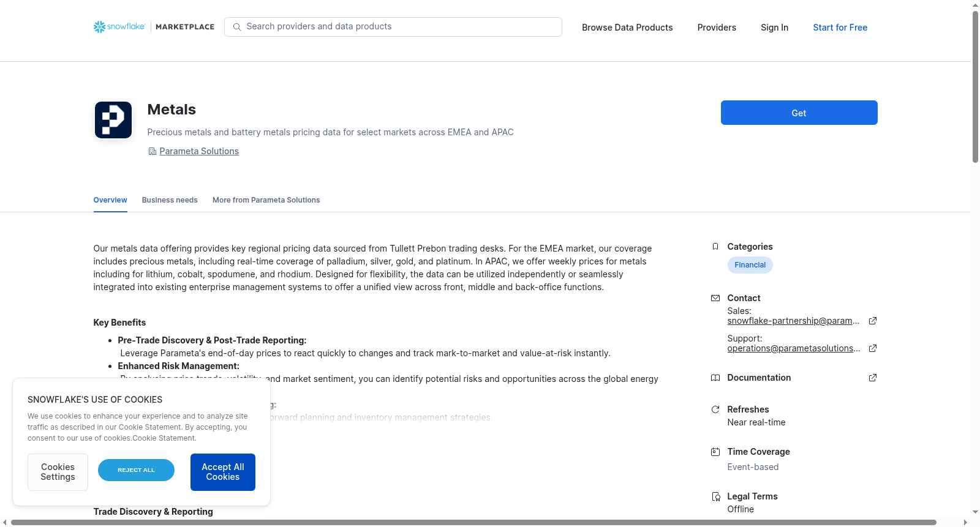Click the operations support email link
Screen dimensions: 980x527
794,348
